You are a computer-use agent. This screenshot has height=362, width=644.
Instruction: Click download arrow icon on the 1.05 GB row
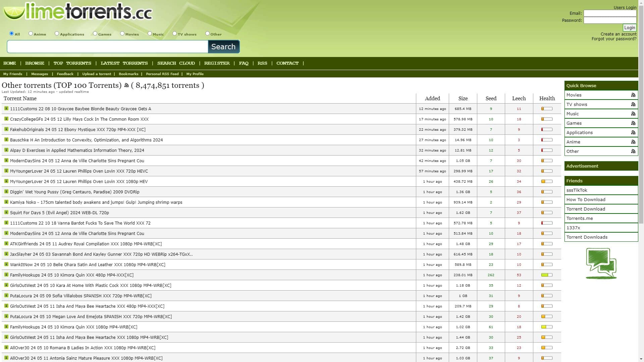coord(6,160)
